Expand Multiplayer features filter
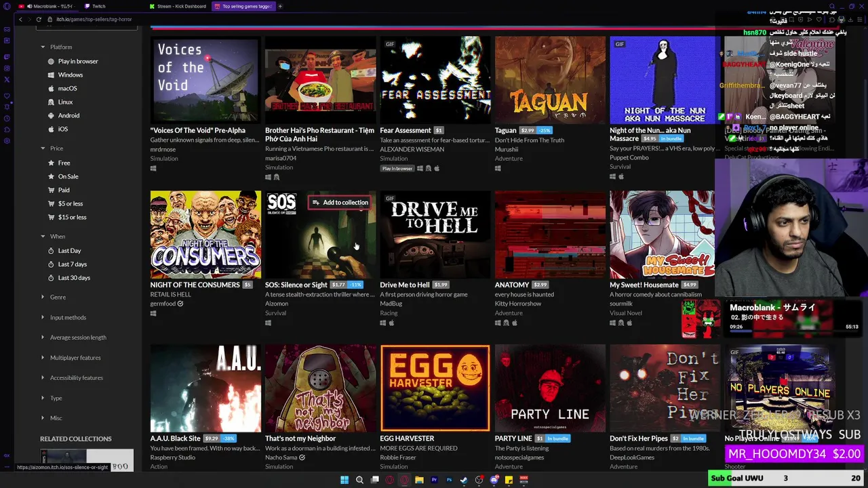 [x=71, y=357]
